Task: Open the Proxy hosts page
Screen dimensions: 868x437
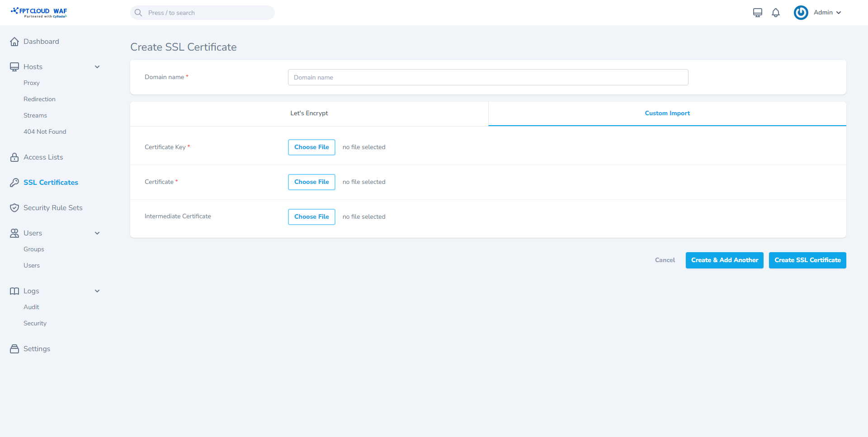Action: [32, 83]
